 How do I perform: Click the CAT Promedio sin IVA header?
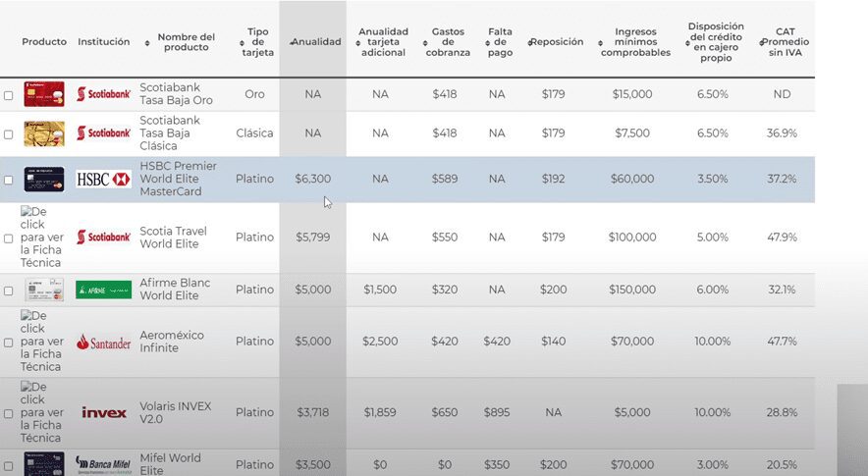pyautogui.click(x=785, y=42)
